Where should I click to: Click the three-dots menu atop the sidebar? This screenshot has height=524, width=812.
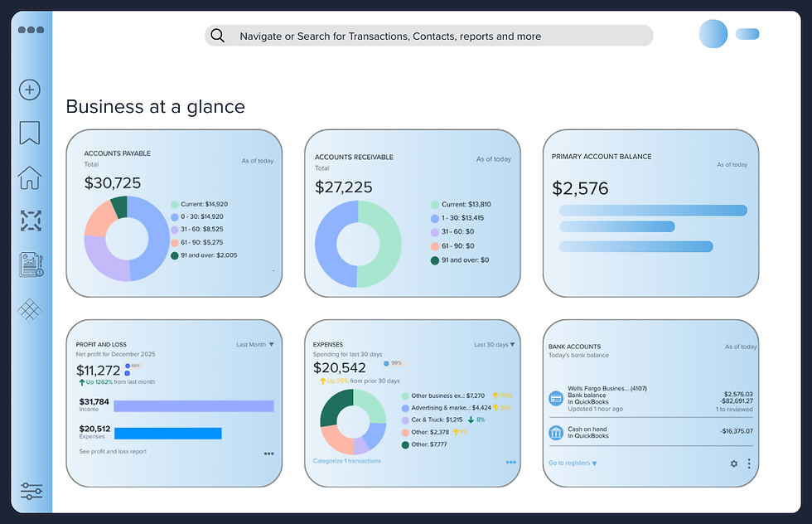(x=31, y=30)
